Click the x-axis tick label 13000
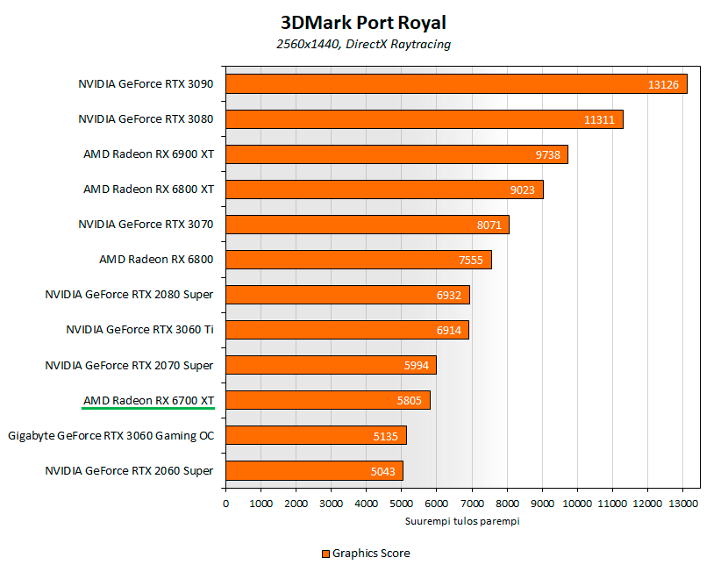 683,504
